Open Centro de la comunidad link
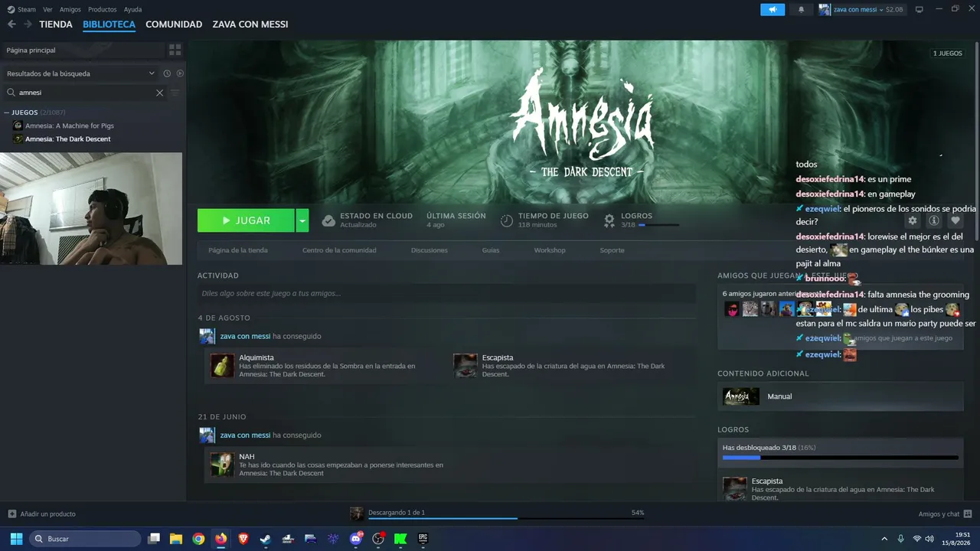Screen dimensions: 980x551 tap(339, 250)
